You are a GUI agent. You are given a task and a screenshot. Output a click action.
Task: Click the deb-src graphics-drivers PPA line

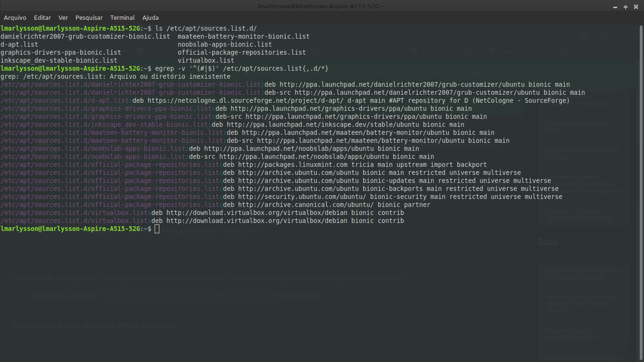244,116
